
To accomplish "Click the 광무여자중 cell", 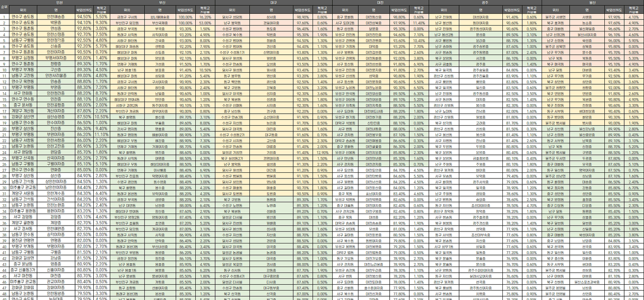I will (x=159, y=111).
